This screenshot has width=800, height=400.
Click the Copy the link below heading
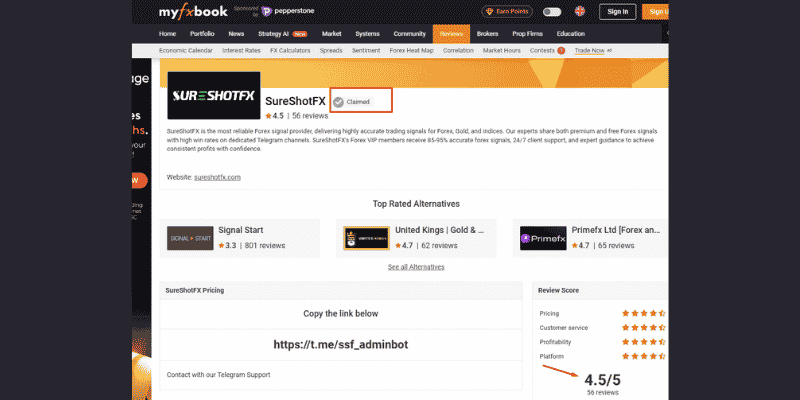click(341, 313)
